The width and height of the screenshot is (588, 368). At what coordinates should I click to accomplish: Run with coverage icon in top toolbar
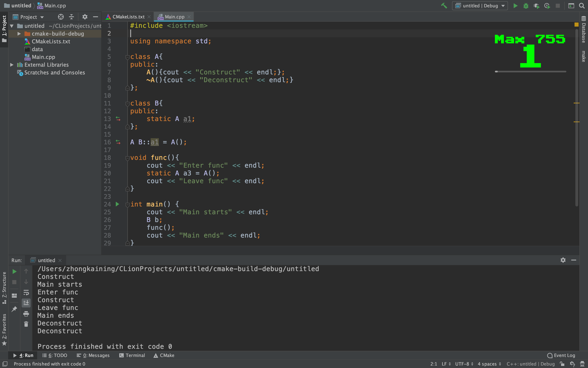(x=537, y=6)
